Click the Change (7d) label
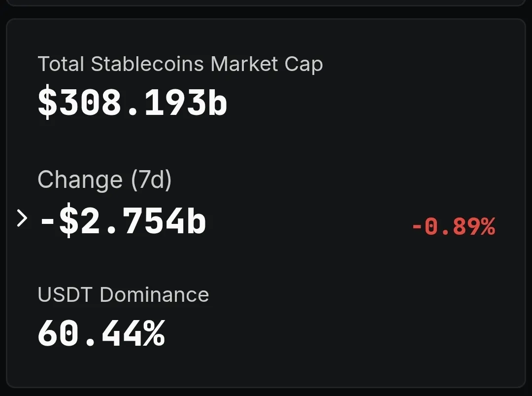Screen dimensions: 532x396 tap(104, 180)
